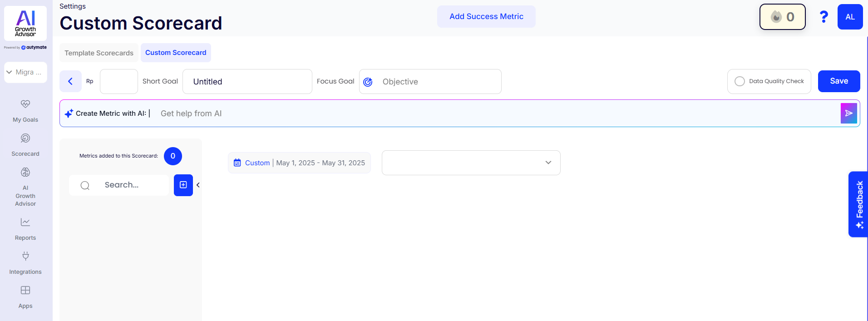Click the Add Success Metric button
Viewport: 868px width, 321px height.
click(x=486, y=16)
